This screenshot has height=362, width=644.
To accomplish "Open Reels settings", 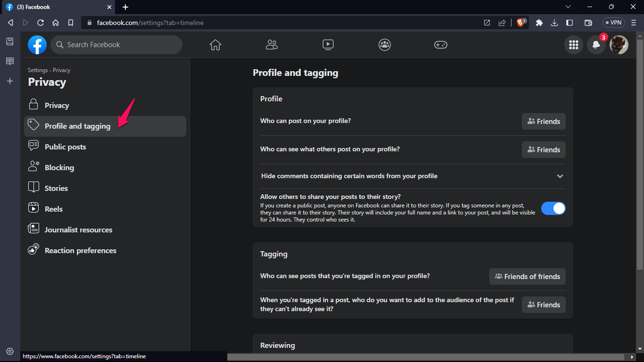I will pyautogui.click(x=105, y=209).
